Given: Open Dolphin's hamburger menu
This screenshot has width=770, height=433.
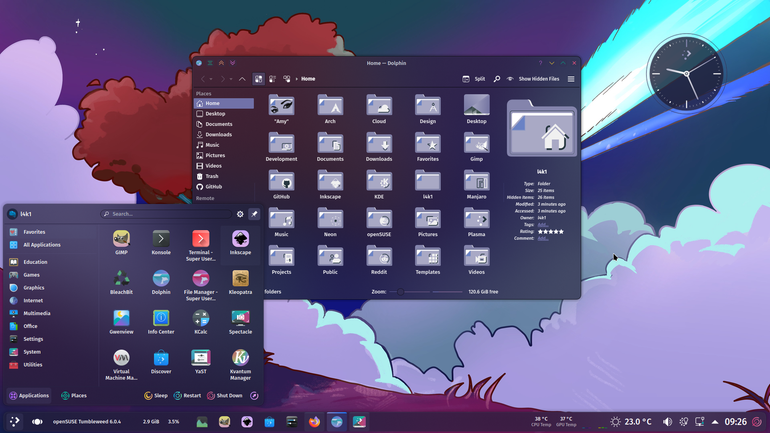Looking at the screenshot, I should tap(571, 79).
